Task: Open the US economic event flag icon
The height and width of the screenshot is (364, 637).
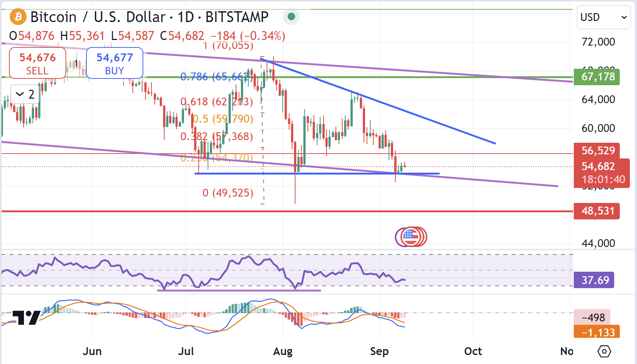Action: click(411, 237)
